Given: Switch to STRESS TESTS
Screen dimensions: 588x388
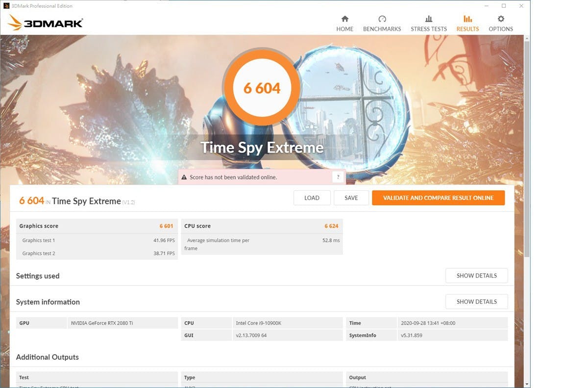Looking at the screenshot, I should point(429,23).
